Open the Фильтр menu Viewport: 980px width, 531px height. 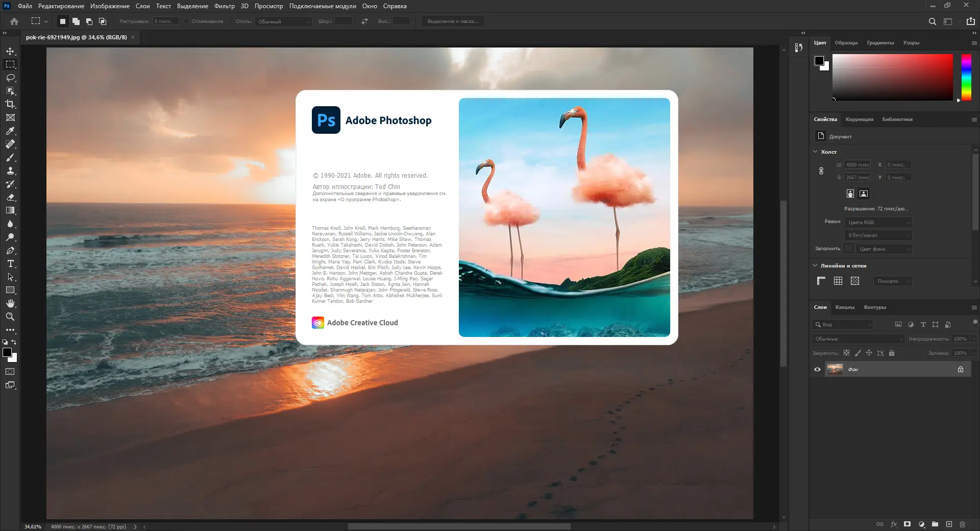tap(224, 6)
